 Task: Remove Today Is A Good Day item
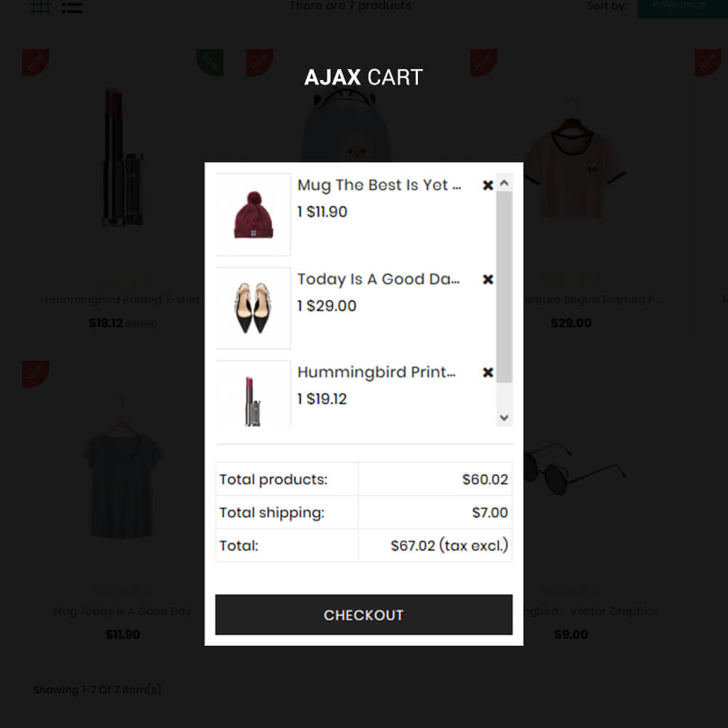tap(488, 279)
